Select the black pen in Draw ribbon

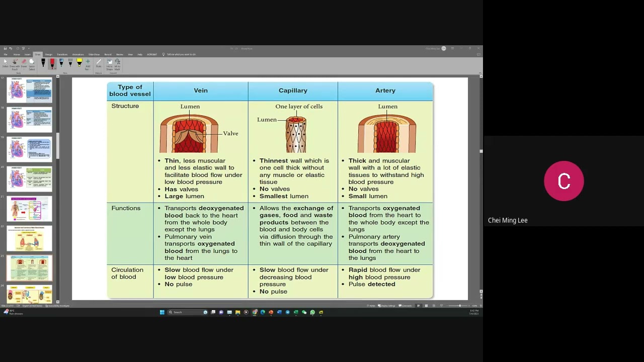[43, 62]
